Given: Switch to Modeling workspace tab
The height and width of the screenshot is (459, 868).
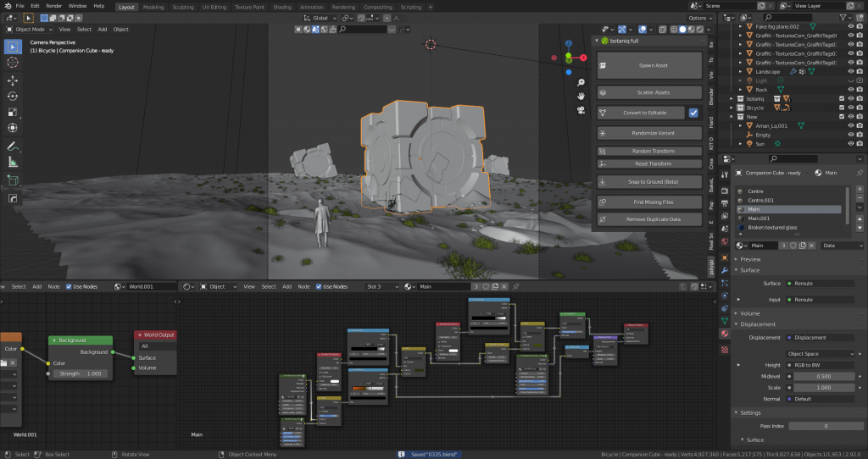Looking at the screenshot, I should coord(153,7).
